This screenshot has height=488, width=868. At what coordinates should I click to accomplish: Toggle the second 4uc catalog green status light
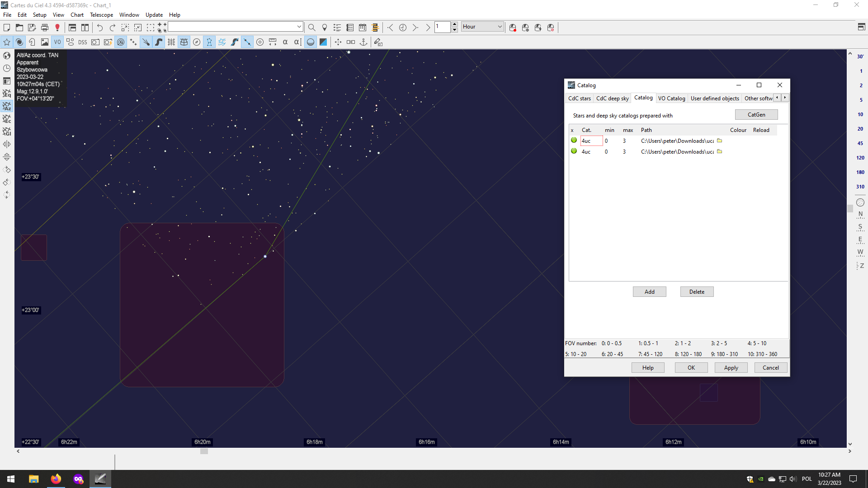[574, 151]
